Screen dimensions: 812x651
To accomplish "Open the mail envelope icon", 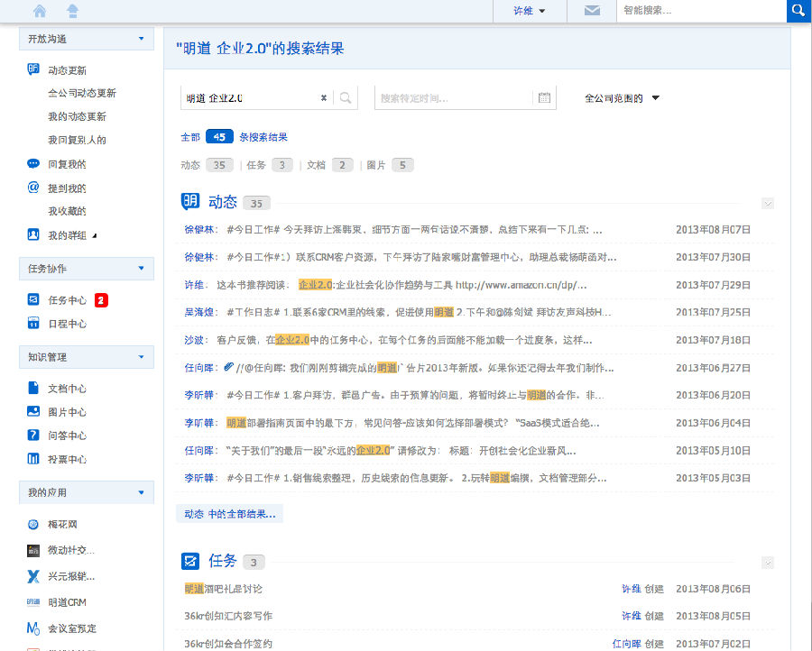I will (x=592, y=11).
